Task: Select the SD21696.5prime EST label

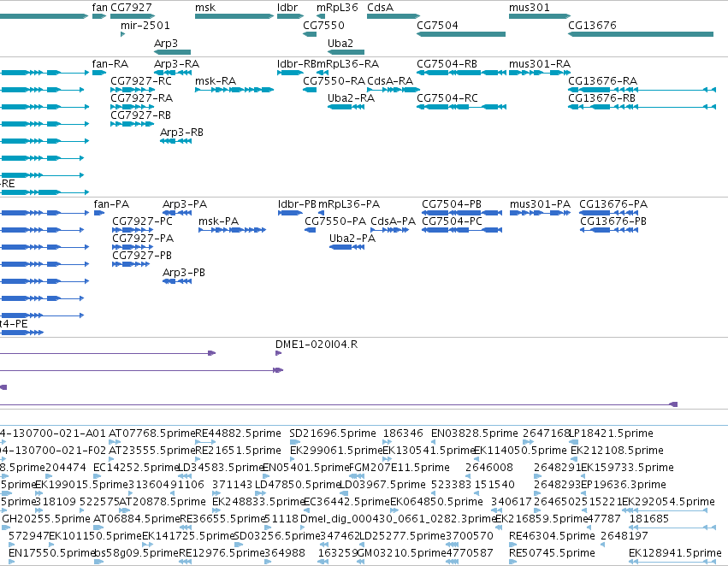Action: [x=333, y=433]
